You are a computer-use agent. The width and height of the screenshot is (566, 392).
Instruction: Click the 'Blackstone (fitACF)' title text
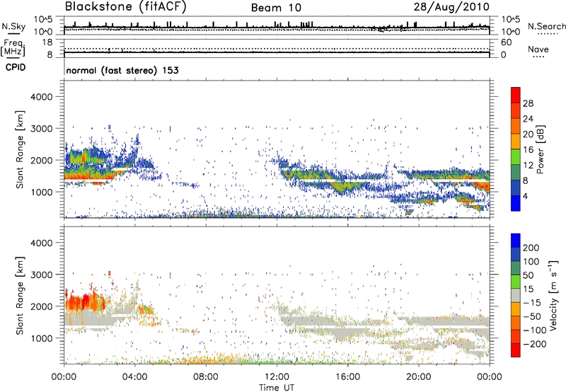click(x=125, y=7)
